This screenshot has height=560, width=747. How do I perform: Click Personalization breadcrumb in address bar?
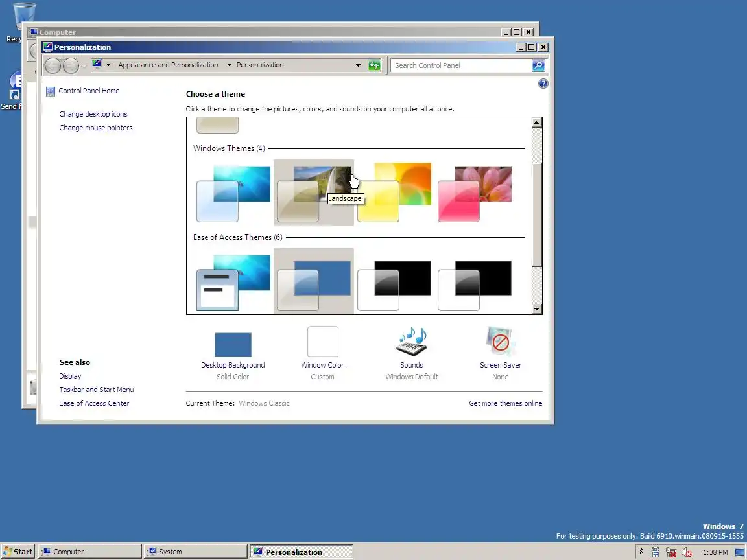[260, 65]
